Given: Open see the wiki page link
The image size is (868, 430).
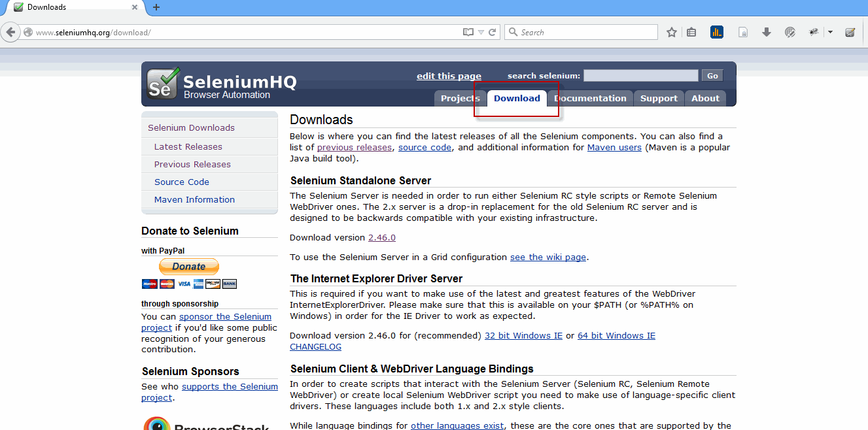Looking at the screenshot, I should [x=548, y=257].
